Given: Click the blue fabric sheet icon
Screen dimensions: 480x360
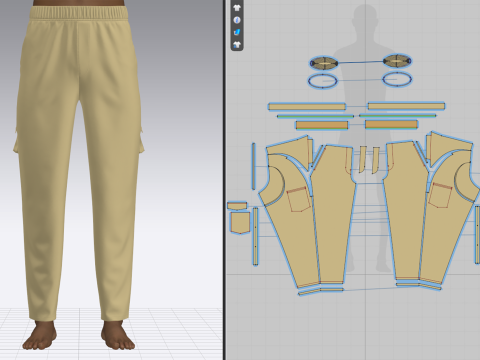Looking at the screenshot, I should click(x=237, y=32).
